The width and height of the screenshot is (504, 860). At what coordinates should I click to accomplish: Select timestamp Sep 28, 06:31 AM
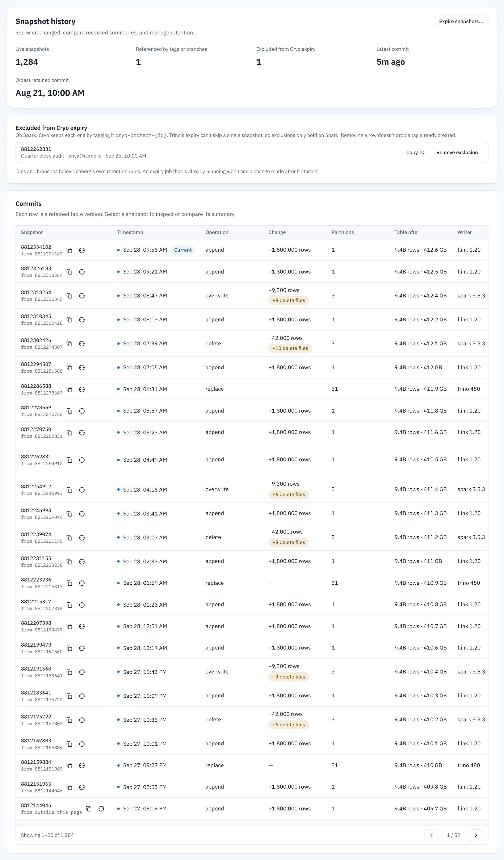click(145, 389)
